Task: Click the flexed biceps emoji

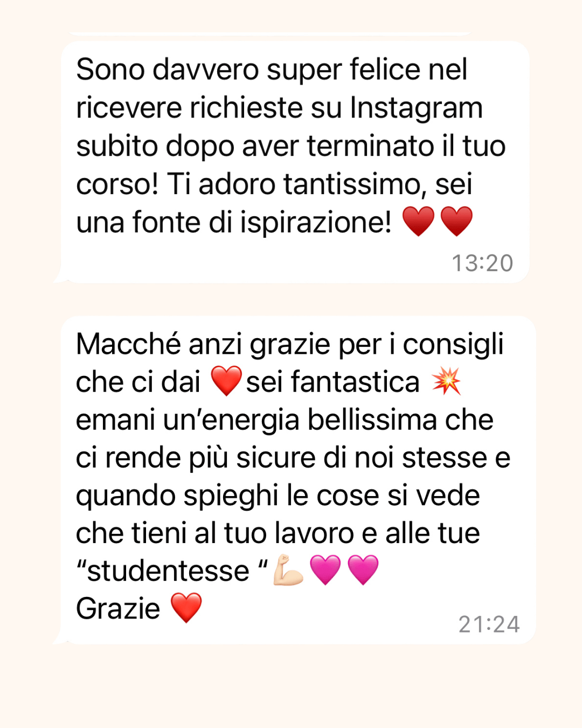Action: (288, 570)
